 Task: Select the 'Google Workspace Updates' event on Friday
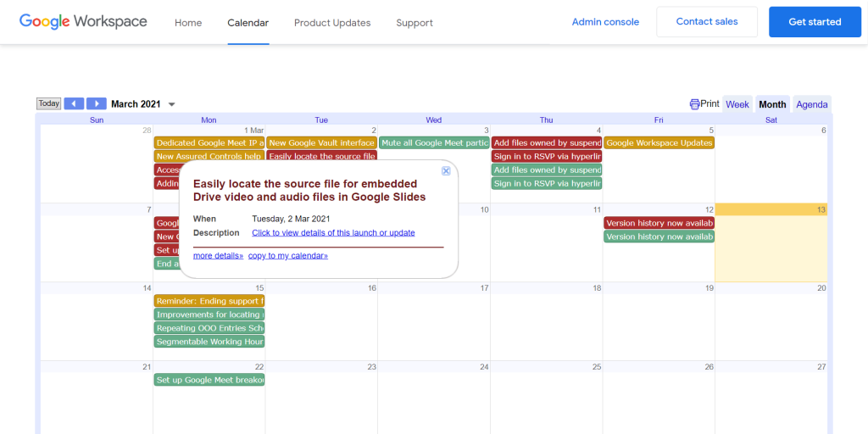pyautogui.click(x=659, y=142)
